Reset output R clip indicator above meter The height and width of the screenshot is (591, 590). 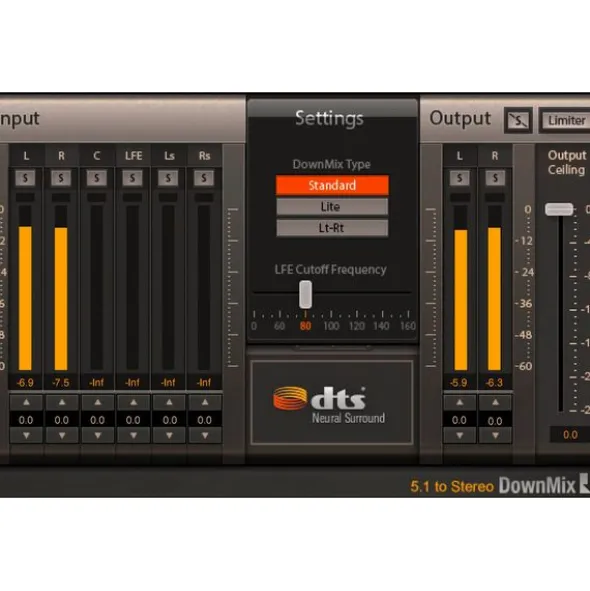(x=495, y=197)
